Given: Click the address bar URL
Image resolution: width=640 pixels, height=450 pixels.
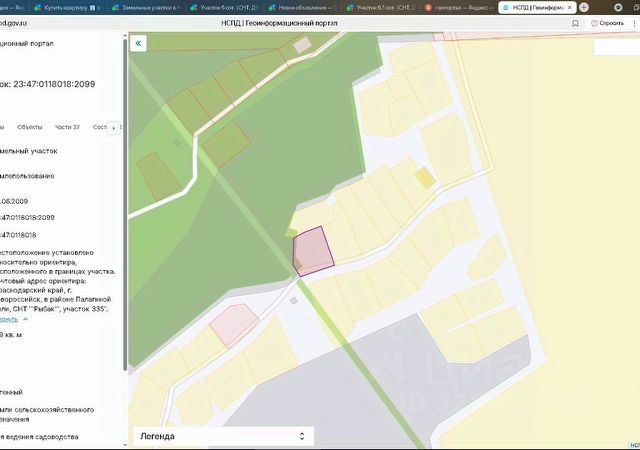Looking at the screenshot, I should (x=13, y=23).
